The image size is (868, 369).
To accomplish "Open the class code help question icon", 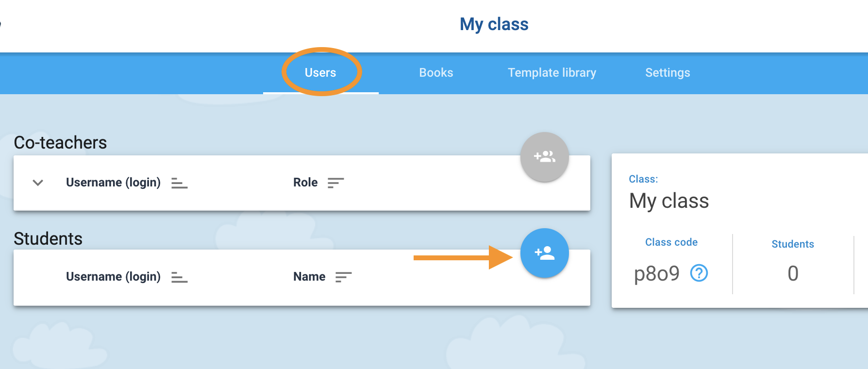I will click(699, 273).
